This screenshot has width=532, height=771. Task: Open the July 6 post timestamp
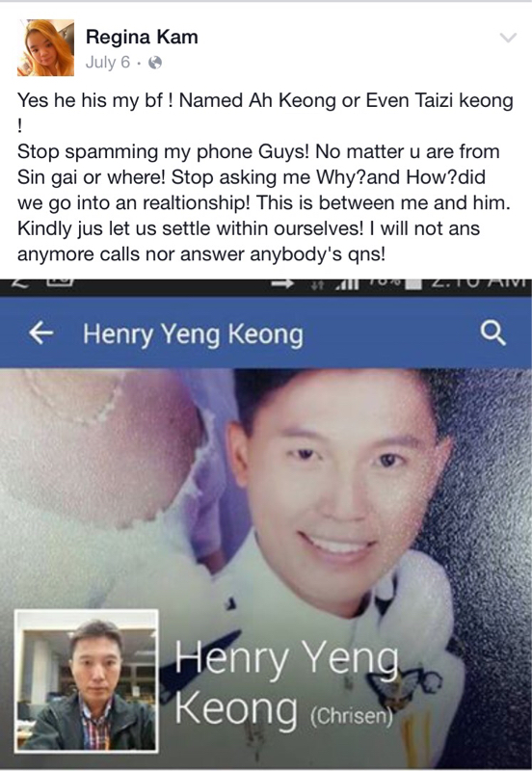point(108,63)
